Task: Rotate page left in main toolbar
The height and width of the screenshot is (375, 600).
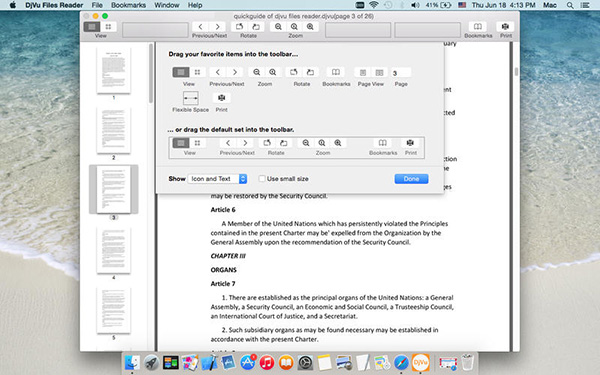Action: tap(240, 26)
